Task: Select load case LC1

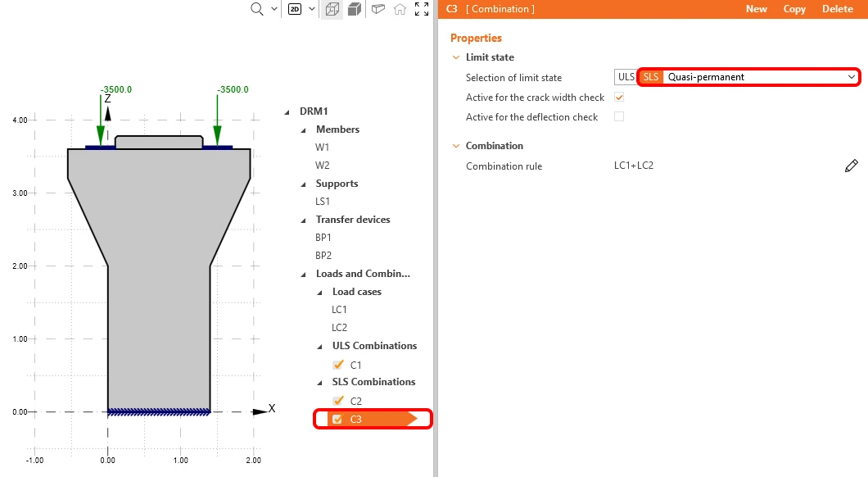Action: click(x=339, y=310)
